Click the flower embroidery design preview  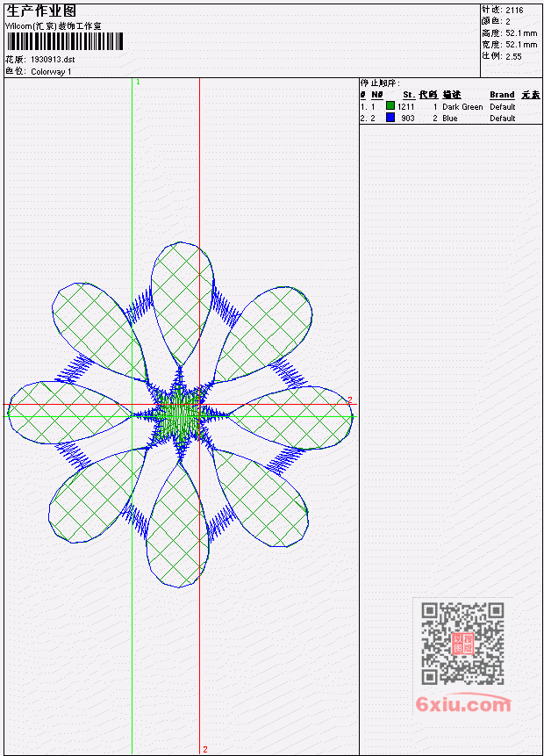pos(180,414)
